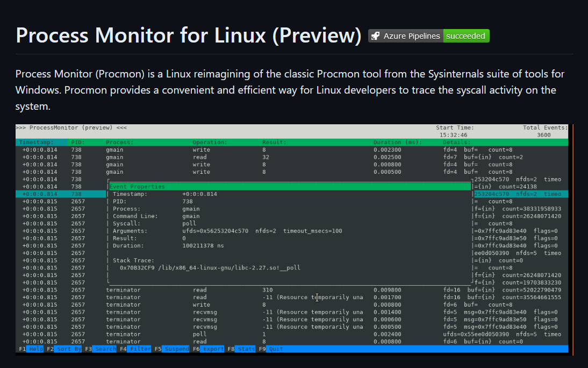Screen dimensions: 588x368
Task: Click the details "fd=7 buf={in} count=2"
Action: click(483, 157)
